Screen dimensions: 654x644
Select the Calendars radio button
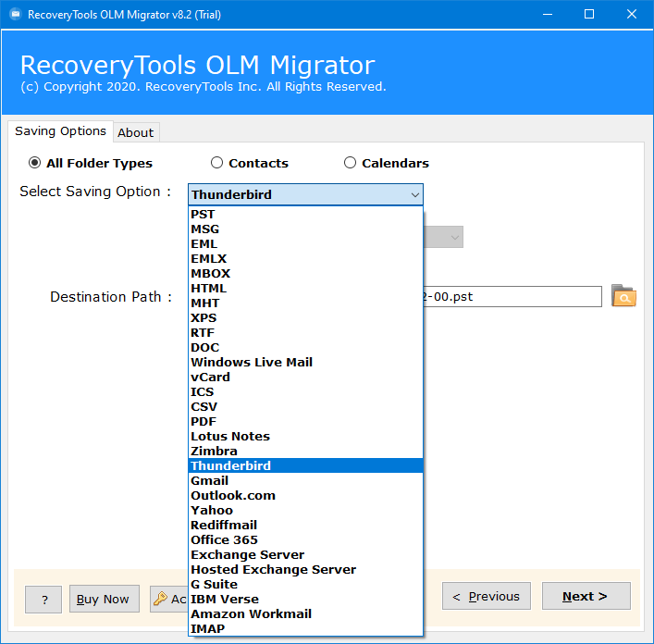(x=350, y=163)
